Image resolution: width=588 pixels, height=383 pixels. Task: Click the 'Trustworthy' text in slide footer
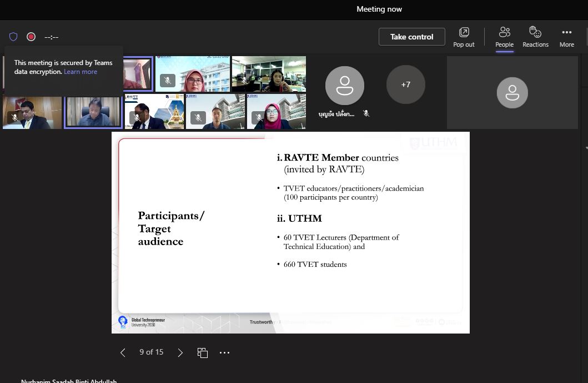tap(262, 322)
